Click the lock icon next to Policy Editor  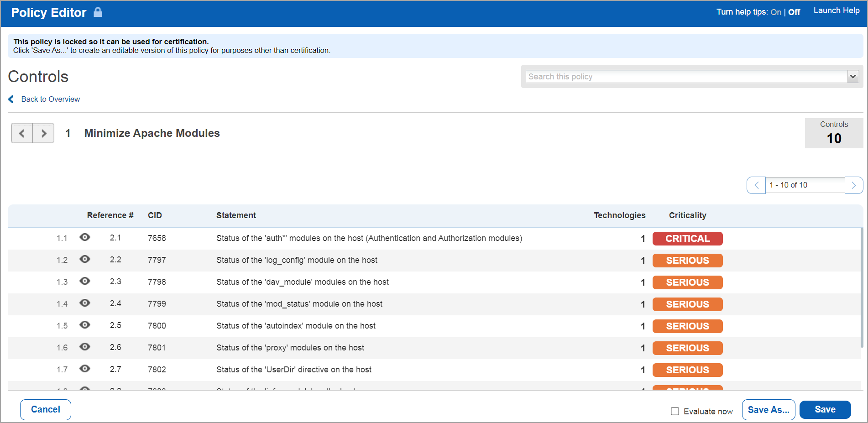coord(98,12)
